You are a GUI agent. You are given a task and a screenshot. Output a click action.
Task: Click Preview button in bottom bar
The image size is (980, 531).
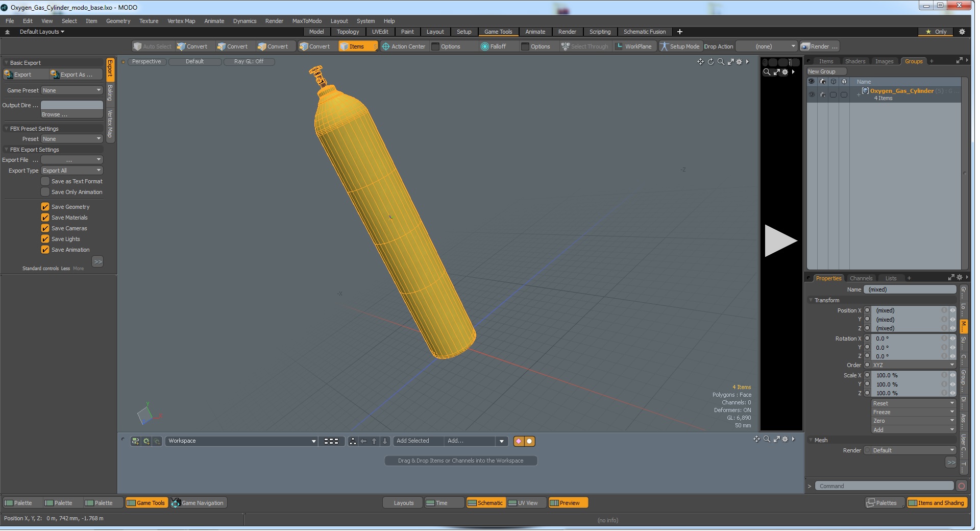coord(568,503)
